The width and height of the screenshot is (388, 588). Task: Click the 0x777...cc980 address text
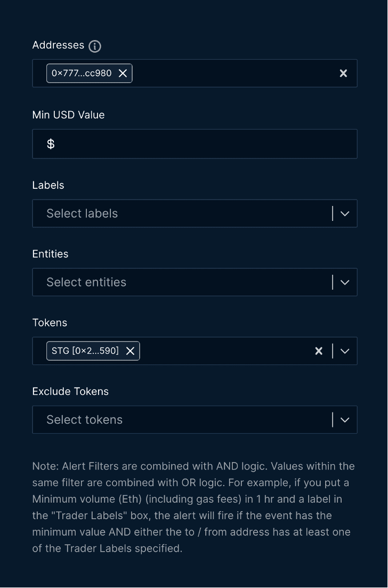point(82,73)
